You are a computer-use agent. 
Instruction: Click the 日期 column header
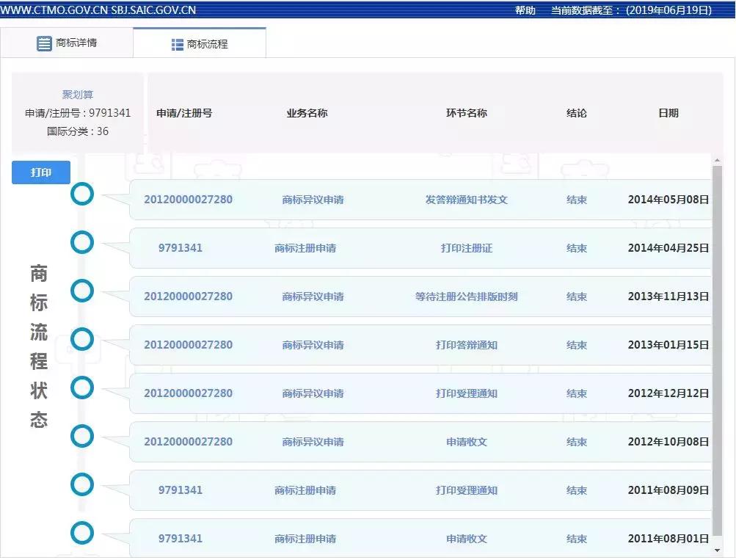[668, 113]
